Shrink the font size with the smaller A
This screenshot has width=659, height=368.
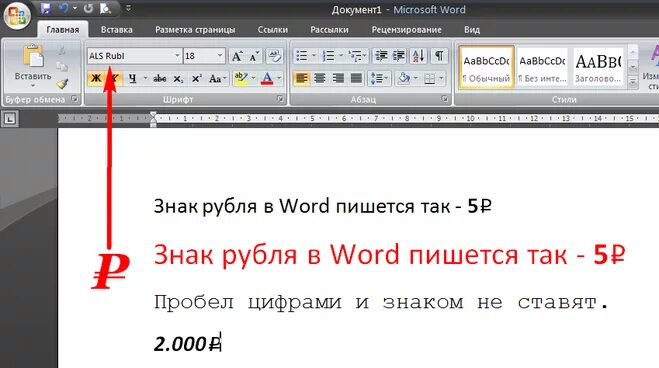(254, 56)
